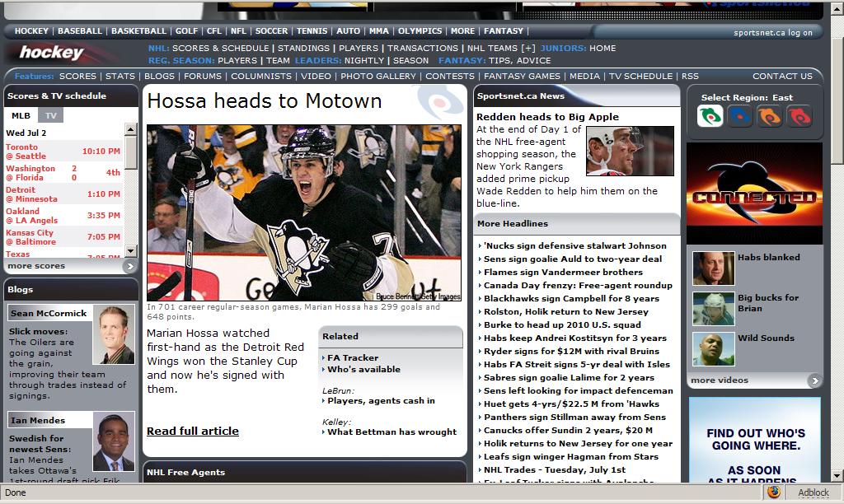Click the more scores arrow icon
The width and height of the screenshot is (844, 504).
(x=129, y=266)
